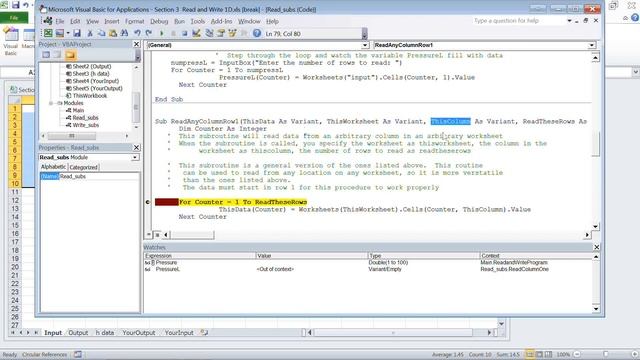Screen dimensions: 640x360
Task: Open the Add-Ins menu
Action: [222, 21]
